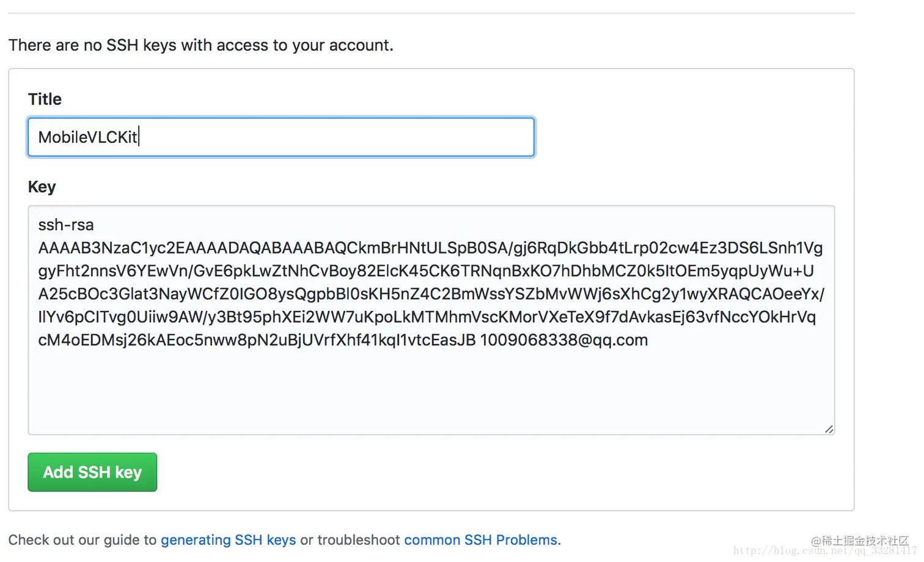Click the 1009068338@qq.com email in the key

(x=563, y=340)
